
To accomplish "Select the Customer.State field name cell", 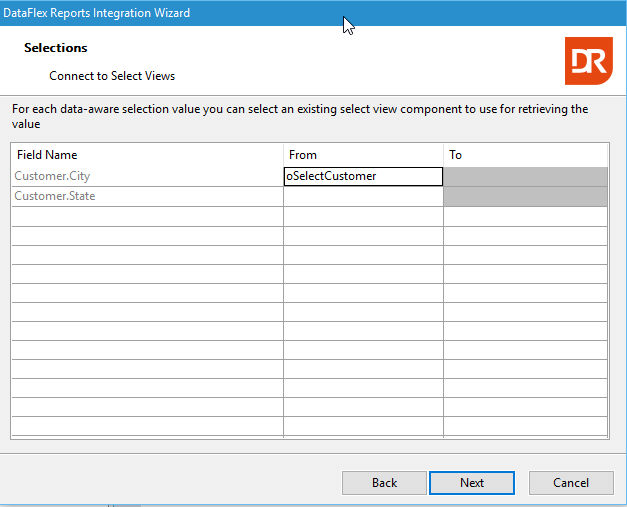I will click(147, 196).
